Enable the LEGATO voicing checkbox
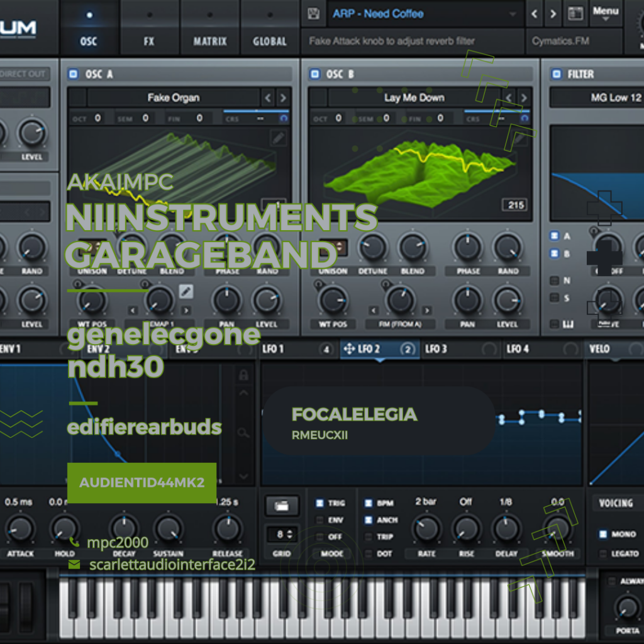The image size is (644, 644). click(x=602, y=553)
